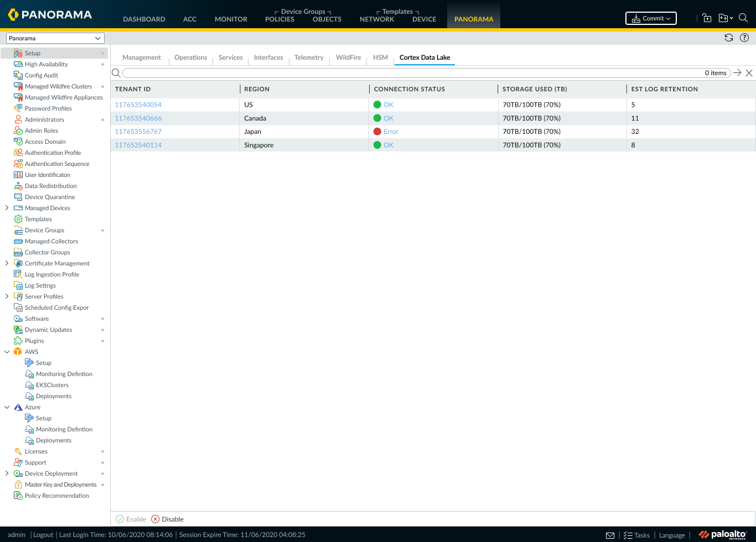Image resolution: width=756 pixels, height=542 pixels.
Task: Apply filter using the arrow icon
Action: tap(737, 73)
